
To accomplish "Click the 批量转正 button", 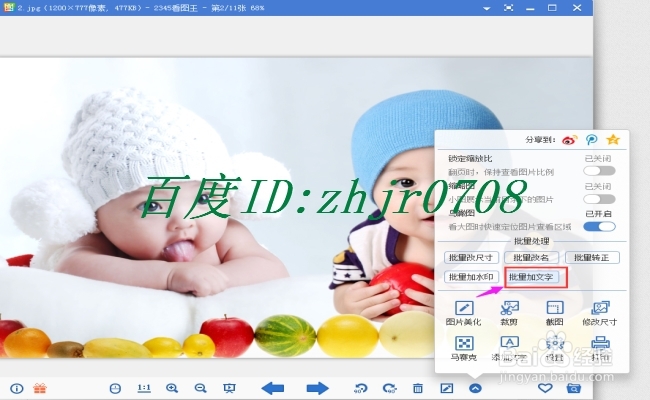I will tap(592, 257).
